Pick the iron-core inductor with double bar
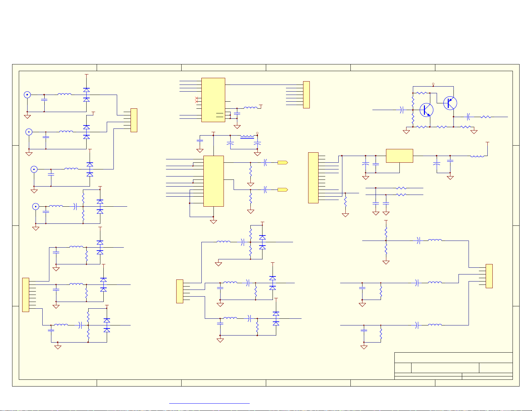The image size is (532, 411). 247,137
